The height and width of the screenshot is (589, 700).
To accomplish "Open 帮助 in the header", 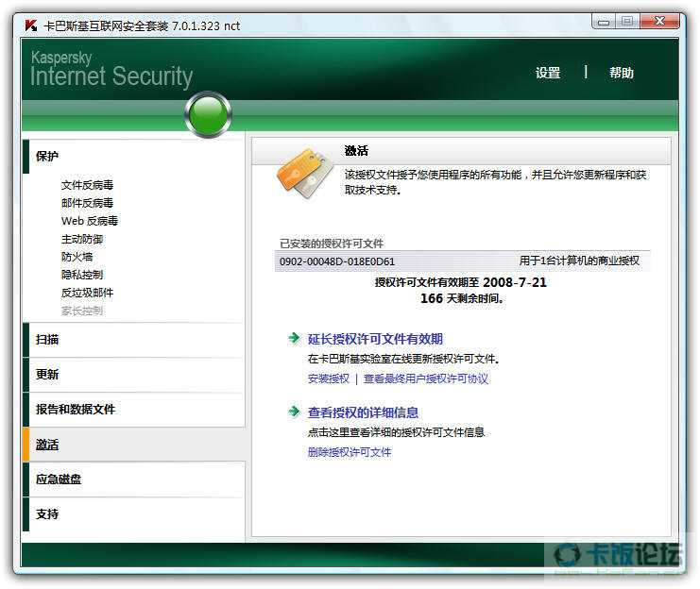I will [622, 73].
